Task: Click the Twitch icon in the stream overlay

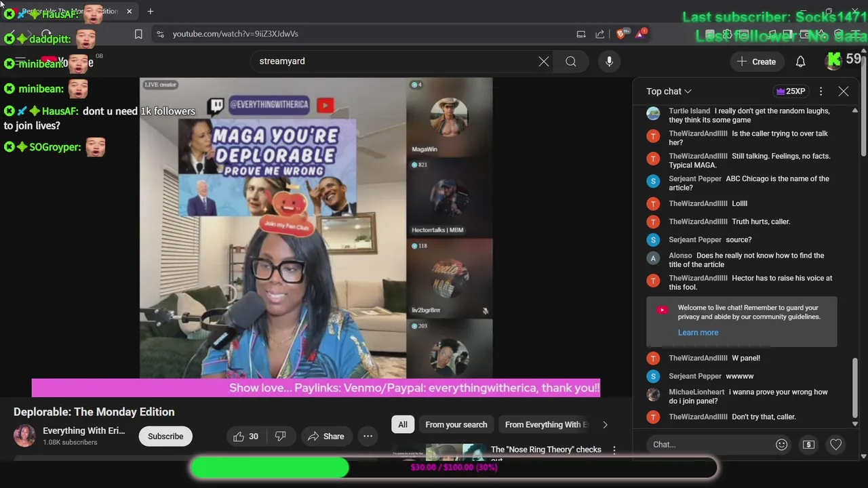Action: pos(217,106)
